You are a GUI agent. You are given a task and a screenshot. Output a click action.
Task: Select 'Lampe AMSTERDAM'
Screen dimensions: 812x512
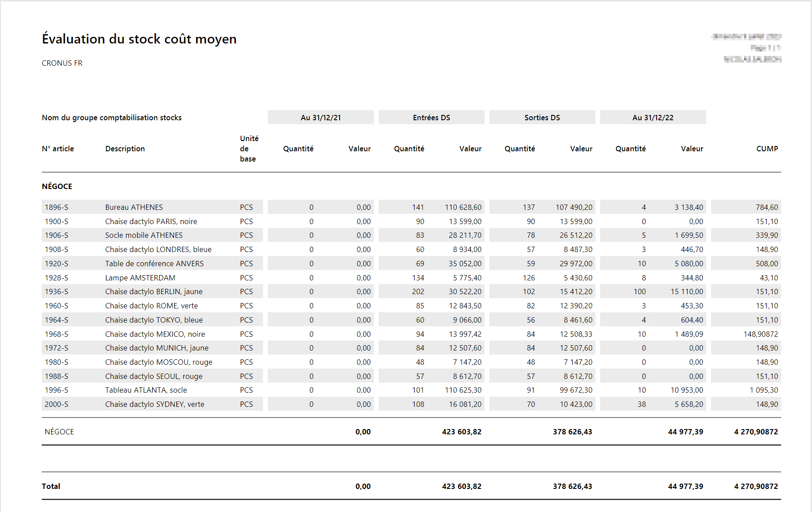pyautogui.click(x=140, y=278)
